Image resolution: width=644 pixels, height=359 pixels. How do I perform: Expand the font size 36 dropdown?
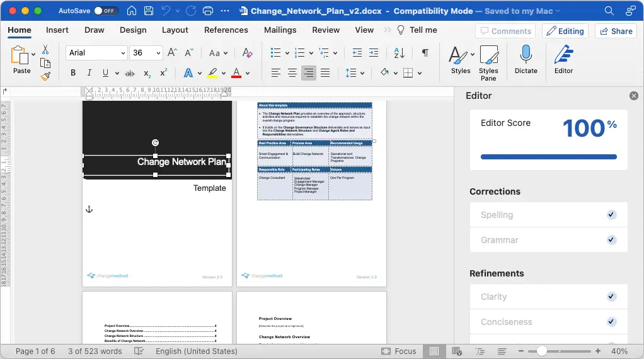158,53
